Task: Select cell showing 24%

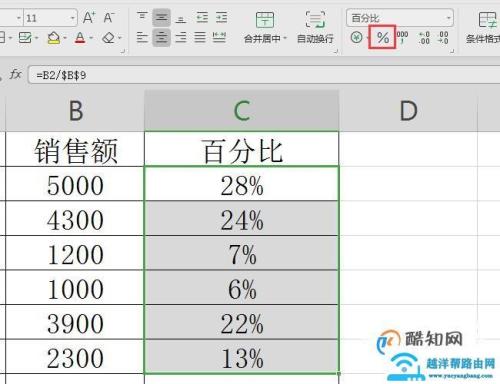Action: tap(242, 219)
